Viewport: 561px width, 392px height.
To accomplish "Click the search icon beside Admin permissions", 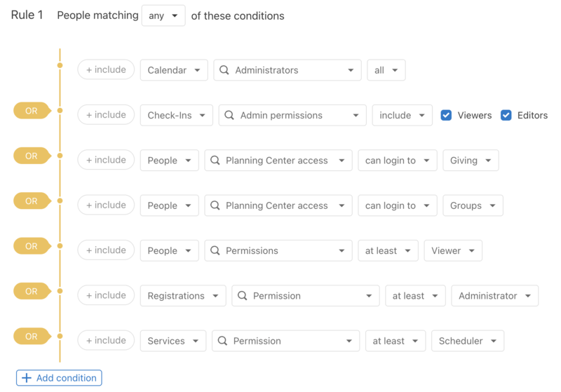I will (x=229, y=115).
